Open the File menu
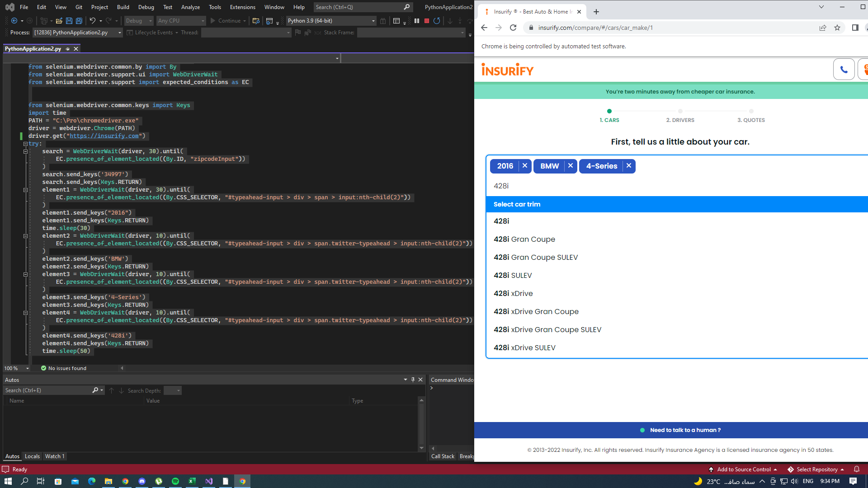 coord(24,7)
